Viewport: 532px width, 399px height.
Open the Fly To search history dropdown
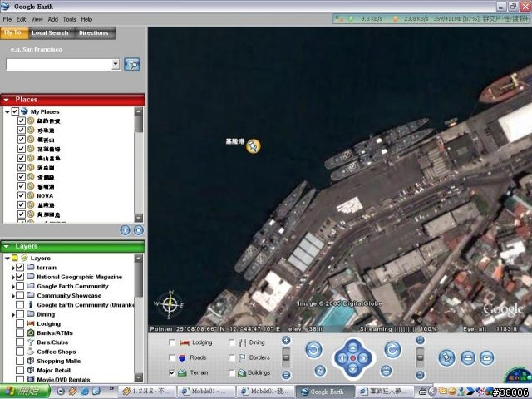(x=116, y=64)
